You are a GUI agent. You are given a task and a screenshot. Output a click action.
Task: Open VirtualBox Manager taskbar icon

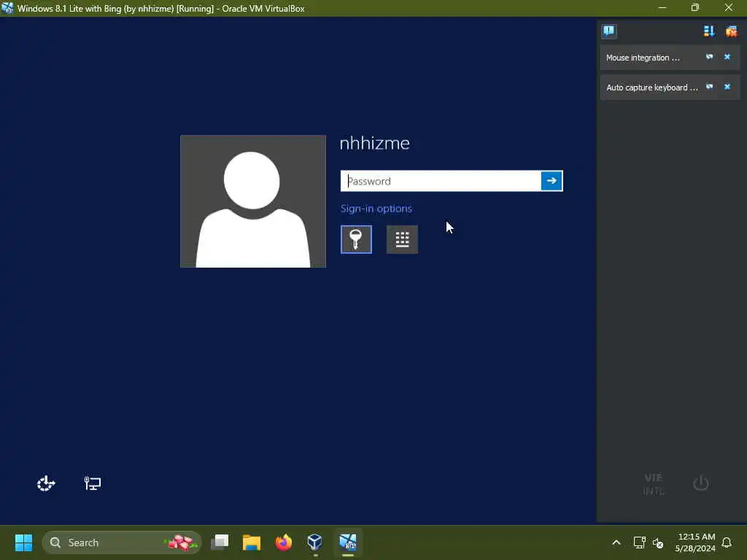[315, 542]
